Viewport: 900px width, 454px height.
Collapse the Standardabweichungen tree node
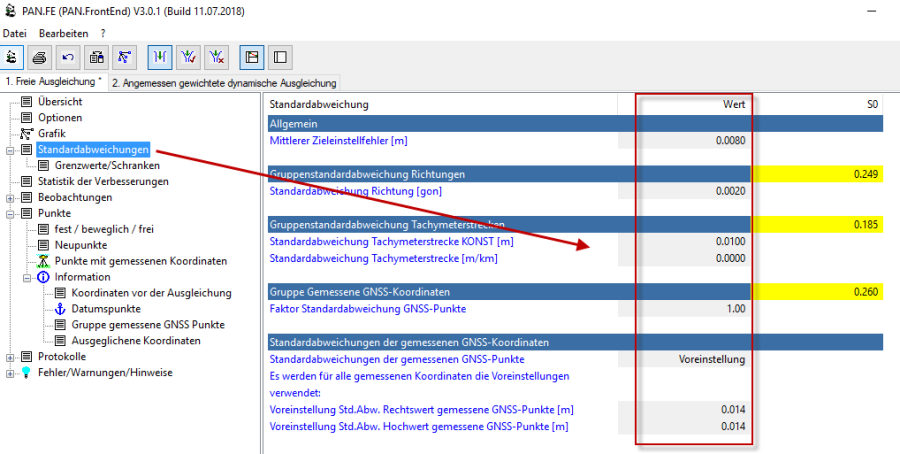coord(11,150)
